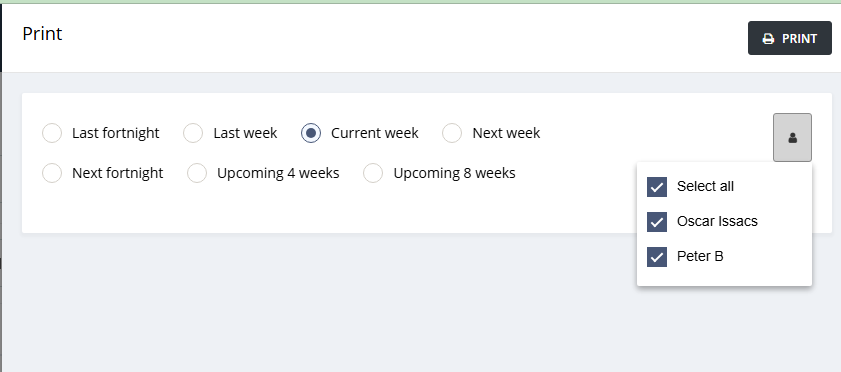Viewport: 841px width, 372px height.
Task: Select the Current week radio button
Action: (311, 133)
